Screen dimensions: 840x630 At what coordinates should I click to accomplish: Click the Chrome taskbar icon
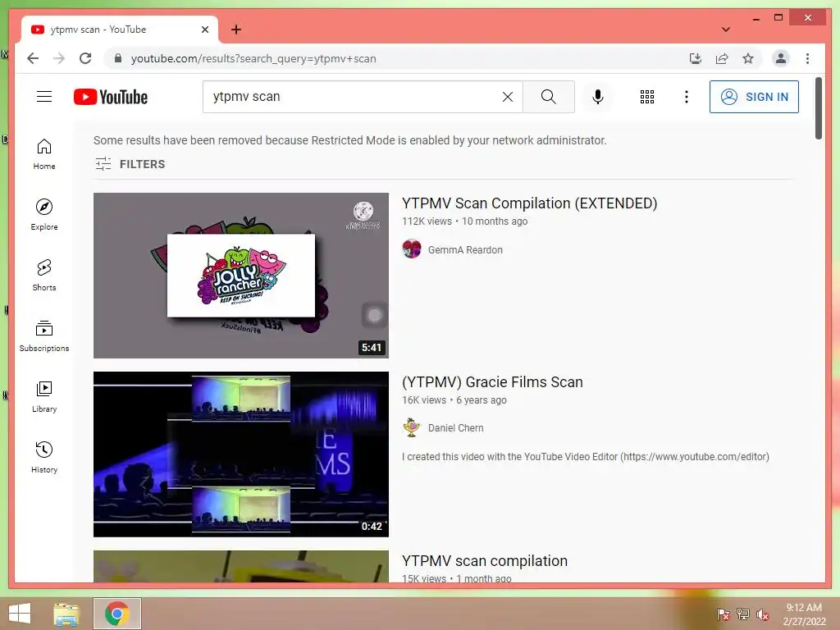pyautogui.click(x=116, y=614)
